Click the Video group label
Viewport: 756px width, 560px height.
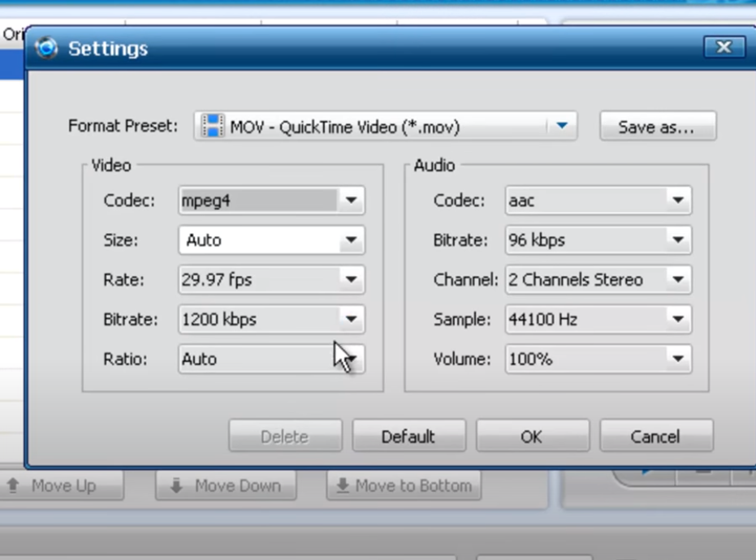(111, 166)
